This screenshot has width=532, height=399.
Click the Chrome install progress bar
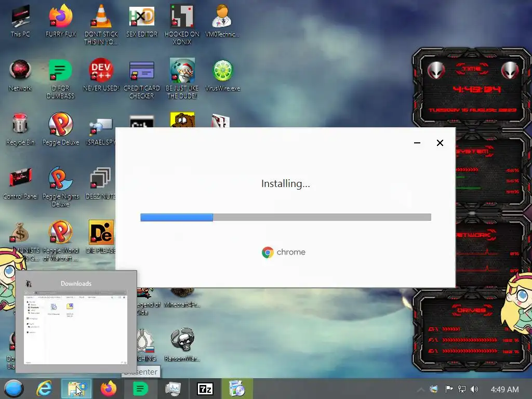point(286,217)
